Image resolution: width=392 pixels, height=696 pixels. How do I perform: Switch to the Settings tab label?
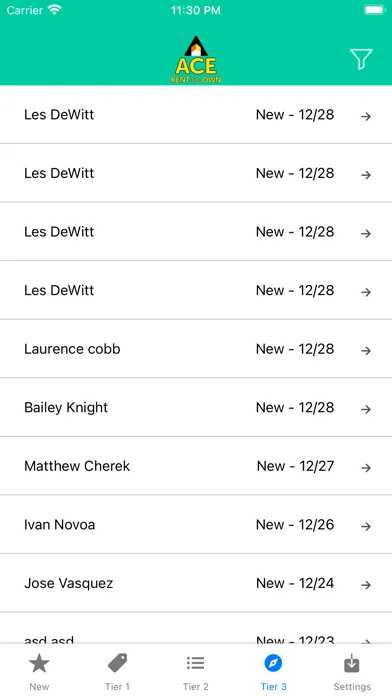coord(352,686)
